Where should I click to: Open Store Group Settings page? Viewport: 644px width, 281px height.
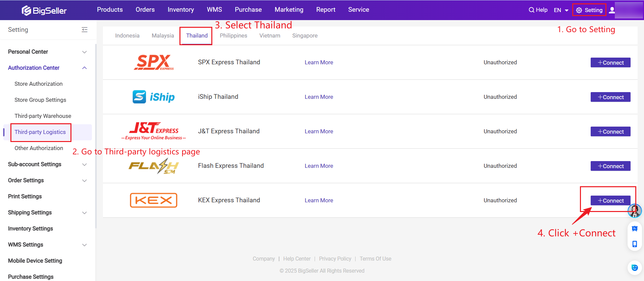pyautogui.click(x=40, y=100)
